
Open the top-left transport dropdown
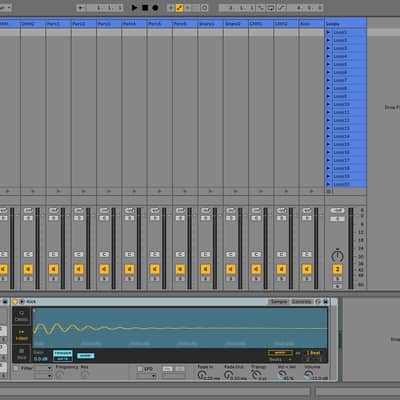(x=5, y=7)
